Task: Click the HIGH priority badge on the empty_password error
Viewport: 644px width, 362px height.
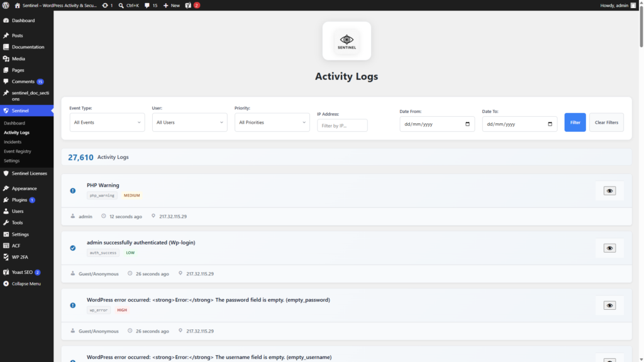Action: tap(122, 310)
